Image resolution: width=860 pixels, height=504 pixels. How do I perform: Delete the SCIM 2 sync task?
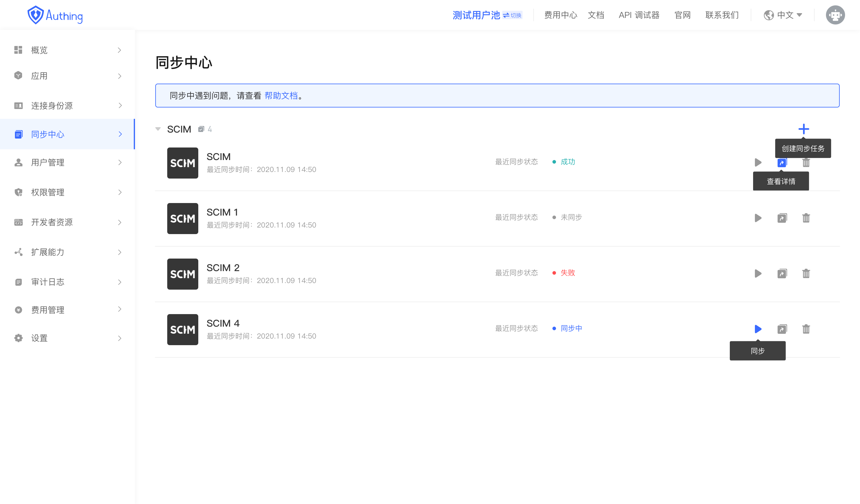pos(806,273)
